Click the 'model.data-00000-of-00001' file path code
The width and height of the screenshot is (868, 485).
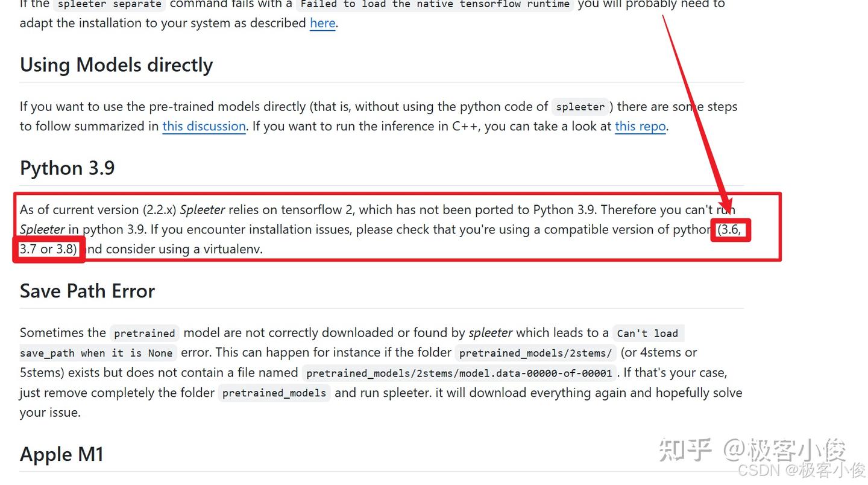pyautogui.click(x=459, y=373)
